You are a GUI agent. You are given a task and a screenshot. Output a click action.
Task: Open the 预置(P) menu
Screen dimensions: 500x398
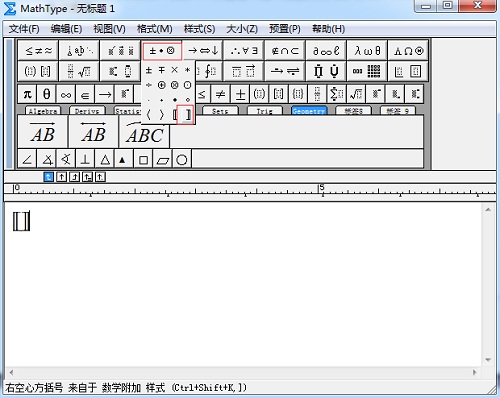(285, 29)
